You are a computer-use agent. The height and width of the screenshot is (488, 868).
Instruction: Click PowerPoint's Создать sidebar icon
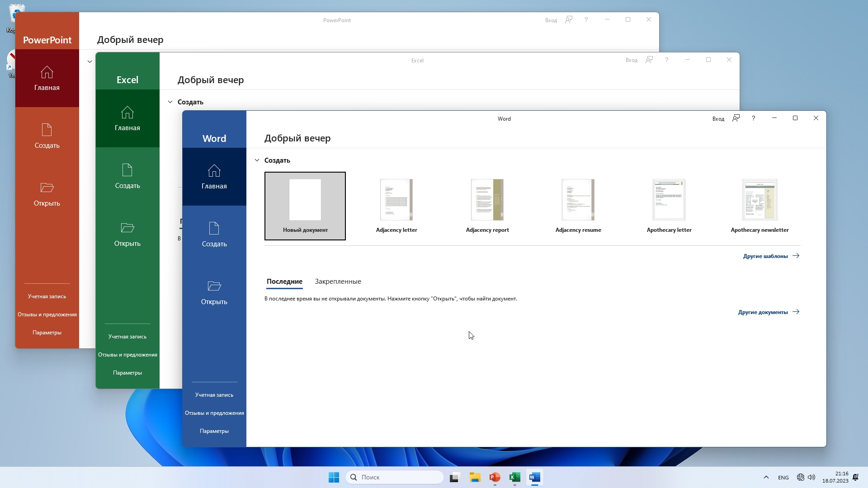coord(47,130)
